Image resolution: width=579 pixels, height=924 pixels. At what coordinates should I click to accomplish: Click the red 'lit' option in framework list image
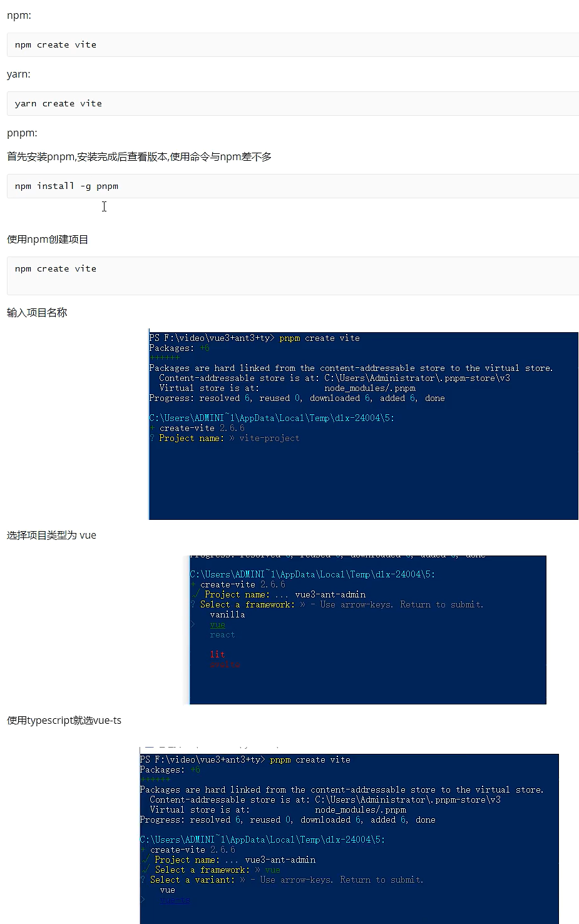coord(217,654)
